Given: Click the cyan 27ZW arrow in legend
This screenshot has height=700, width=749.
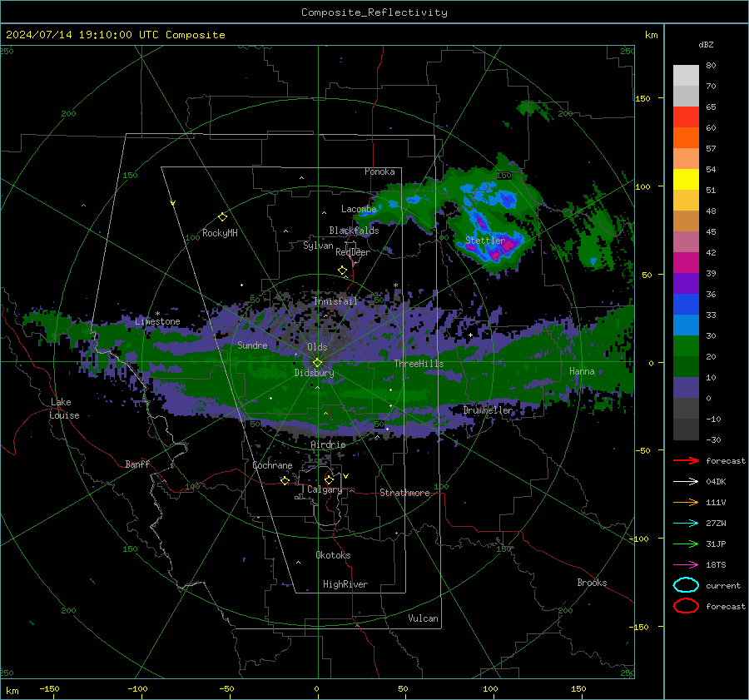Looking at the screenshot, I should coord(686,524).
